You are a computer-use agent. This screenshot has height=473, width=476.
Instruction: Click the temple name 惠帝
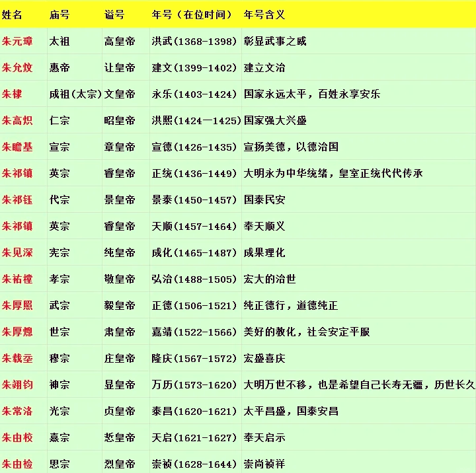[59, 67]
